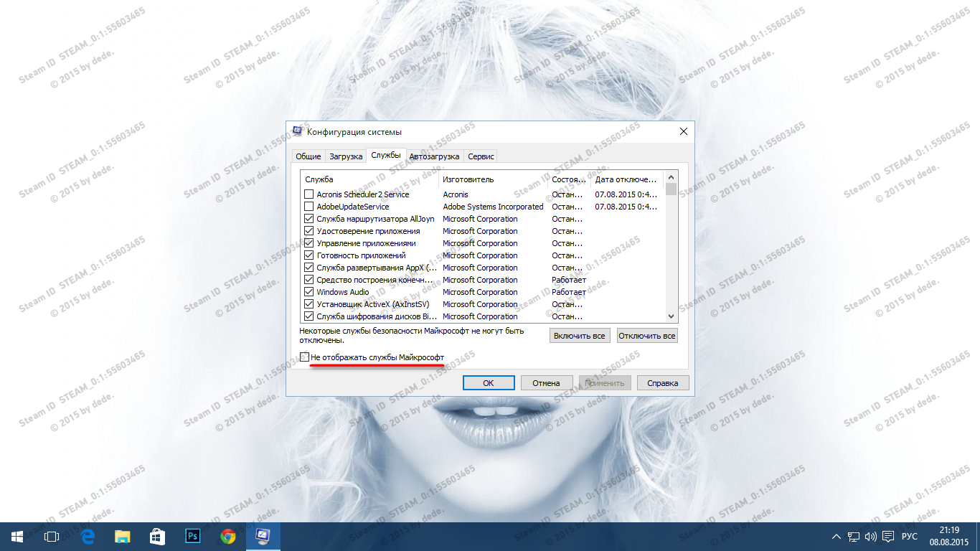
Task: Open the network icon in system tray
Action: [x=854, y=537]
